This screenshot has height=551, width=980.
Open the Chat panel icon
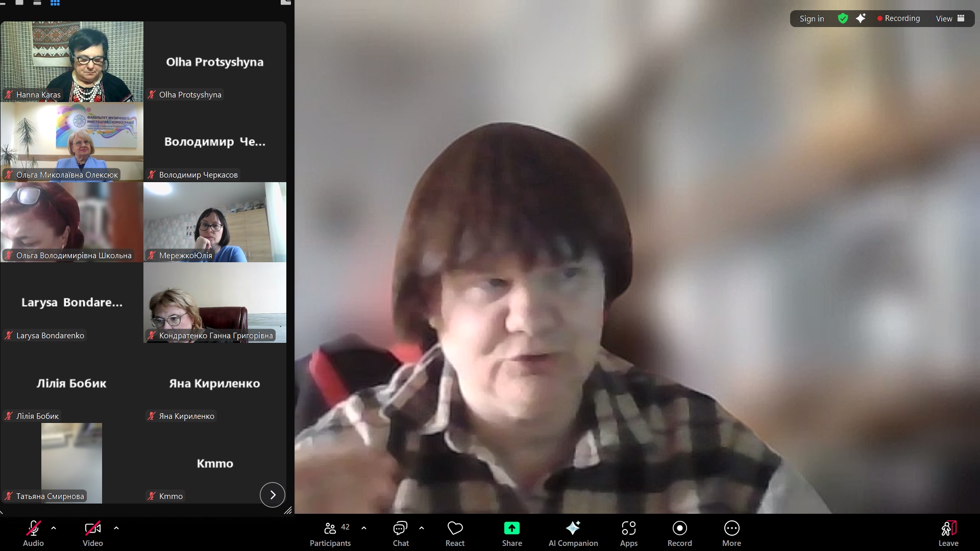tap(401, 528)
